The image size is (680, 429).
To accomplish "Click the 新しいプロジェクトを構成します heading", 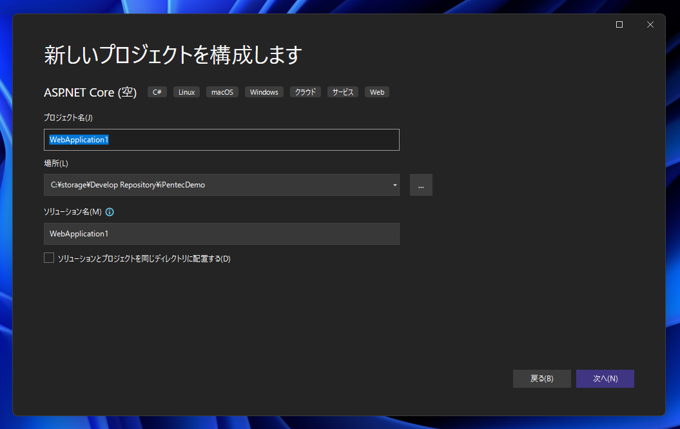I will (x=173, y=55).
